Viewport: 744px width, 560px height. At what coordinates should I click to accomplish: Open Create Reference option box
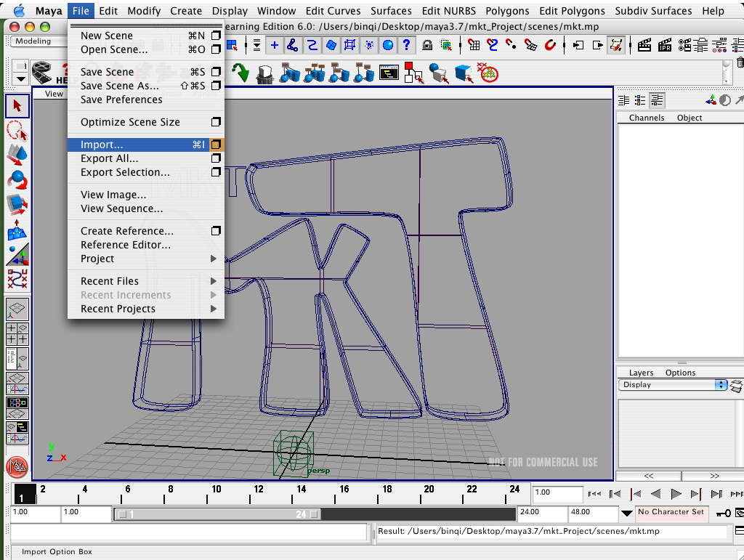coord(216,230)
